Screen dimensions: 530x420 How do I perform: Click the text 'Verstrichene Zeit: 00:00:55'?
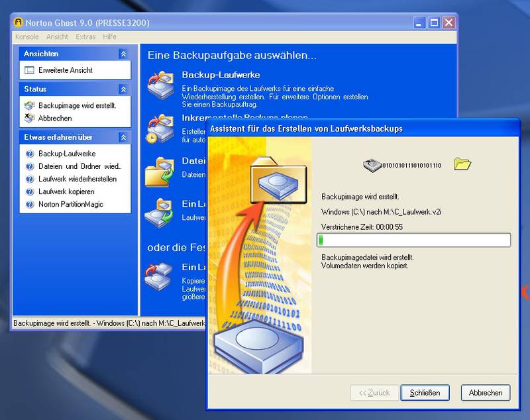coord(362,227)
